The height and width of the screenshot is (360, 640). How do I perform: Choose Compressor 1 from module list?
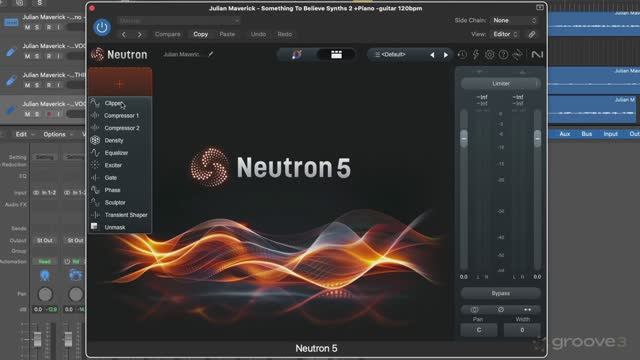(120, 116)
